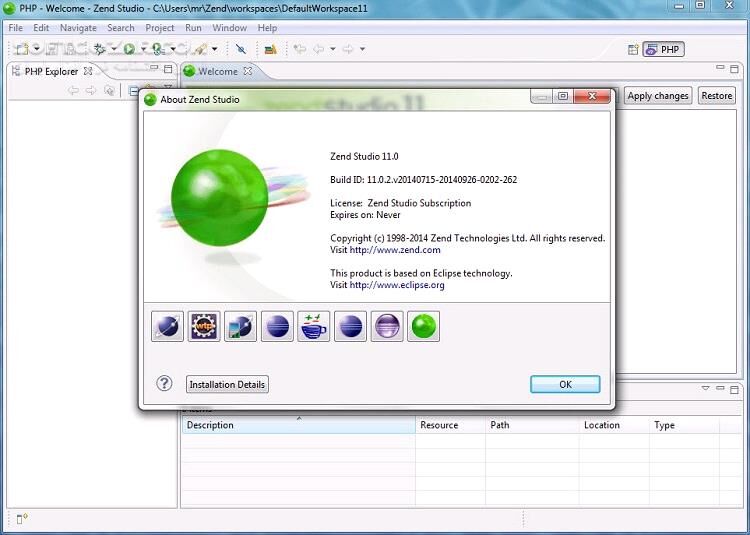Open the Help menu
The image size is (750, 535).
[x=267, y=28]
